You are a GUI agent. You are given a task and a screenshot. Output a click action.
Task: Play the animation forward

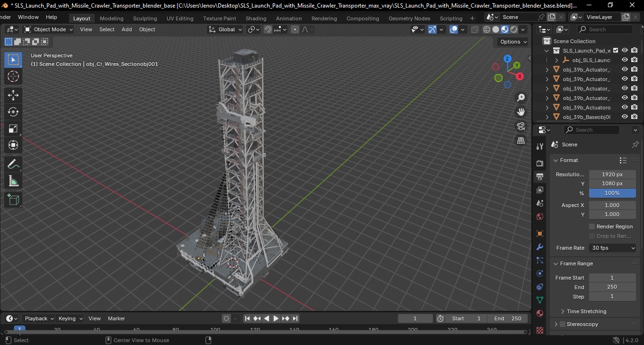[x=276, y=318]
